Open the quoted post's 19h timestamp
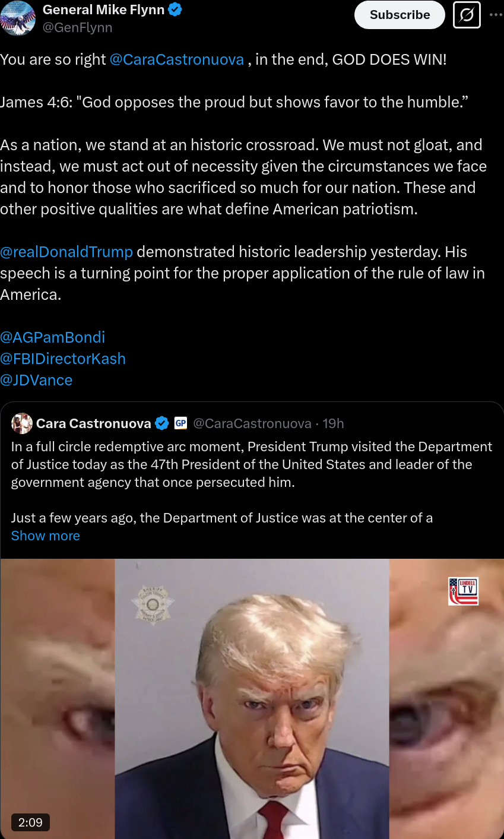Image resolution: width=504 pixels, height=839 pixels. (x=333, y=423)
